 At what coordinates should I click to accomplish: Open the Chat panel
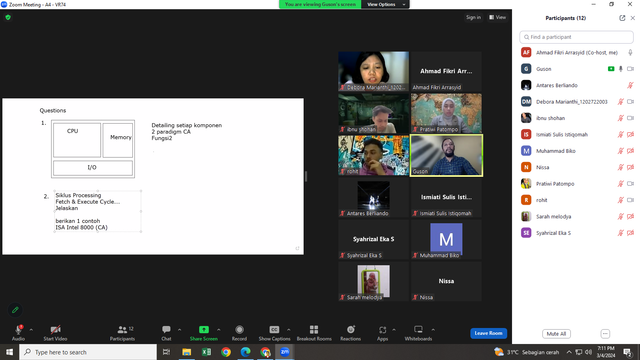(x=166, y=333)
